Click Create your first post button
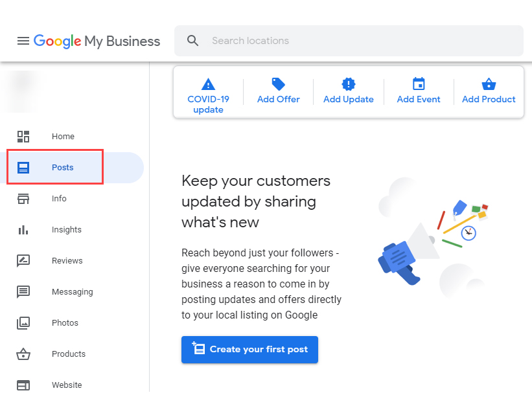 coord(249,350)
